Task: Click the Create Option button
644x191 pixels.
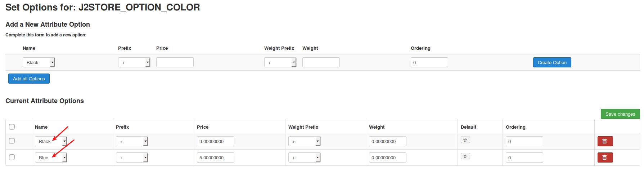Action: click(552, 62)
